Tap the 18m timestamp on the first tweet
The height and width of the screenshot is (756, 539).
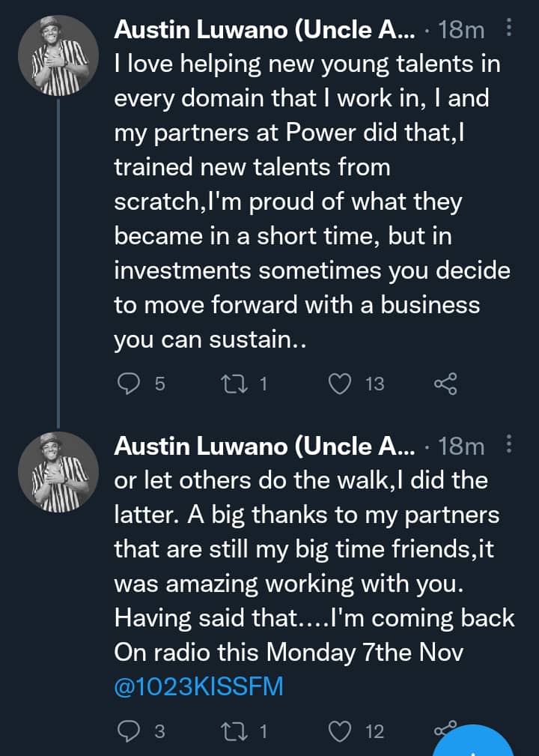pyautogui.click(x=461, y=30)
